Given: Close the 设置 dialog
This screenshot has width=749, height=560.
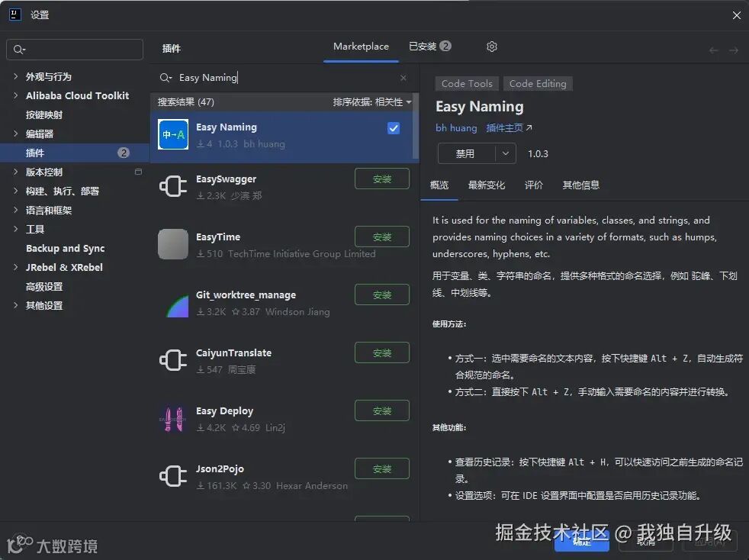Looking at the screenshot, I should pos(736,15).
